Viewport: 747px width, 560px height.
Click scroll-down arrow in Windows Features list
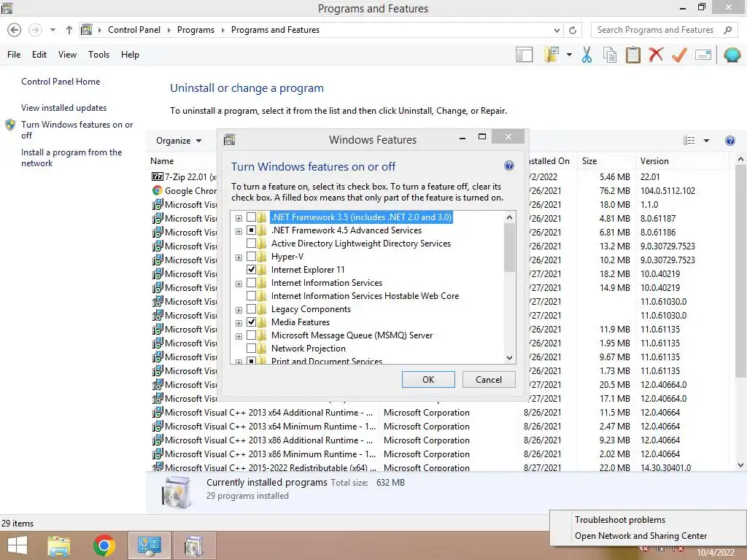pos(509,357)
